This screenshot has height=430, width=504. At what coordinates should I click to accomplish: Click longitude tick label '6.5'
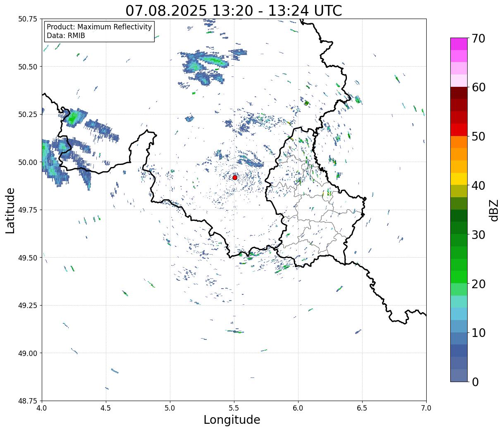362,408
